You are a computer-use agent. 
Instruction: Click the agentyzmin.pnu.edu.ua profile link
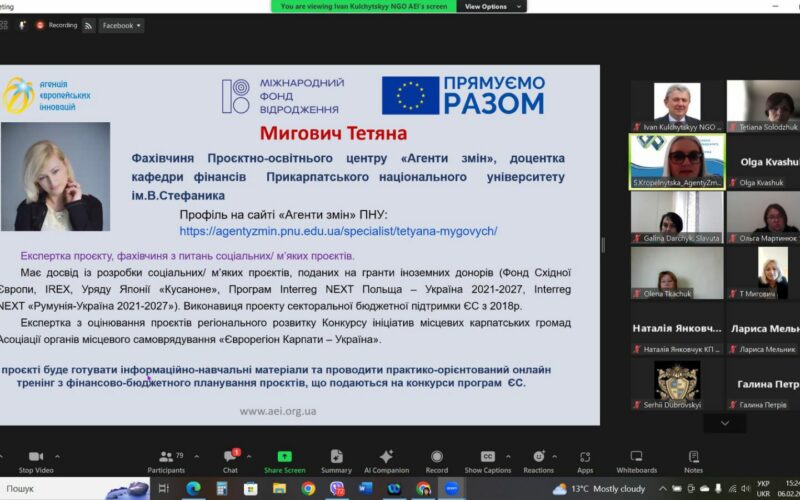point(338,231)
